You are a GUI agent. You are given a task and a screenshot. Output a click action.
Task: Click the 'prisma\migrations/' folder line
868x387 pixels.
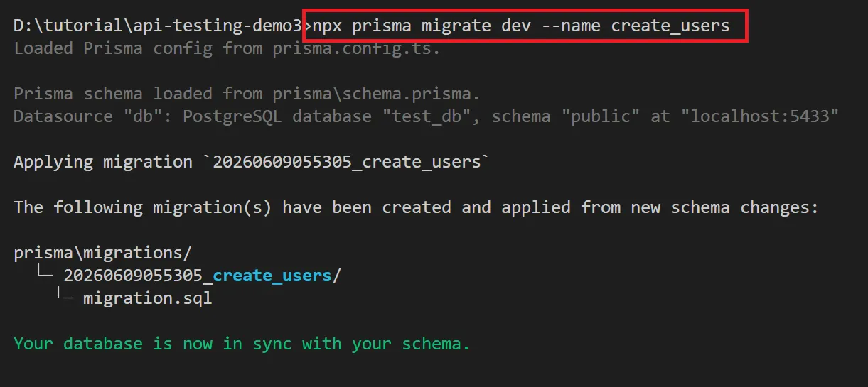pos(103,253)
